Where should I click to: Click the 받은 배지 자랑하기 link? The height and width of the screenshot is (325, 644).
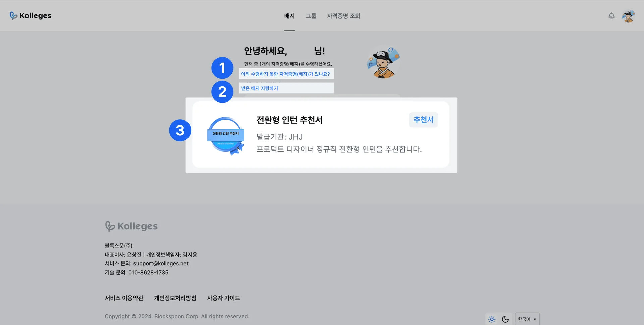point(260,88)
